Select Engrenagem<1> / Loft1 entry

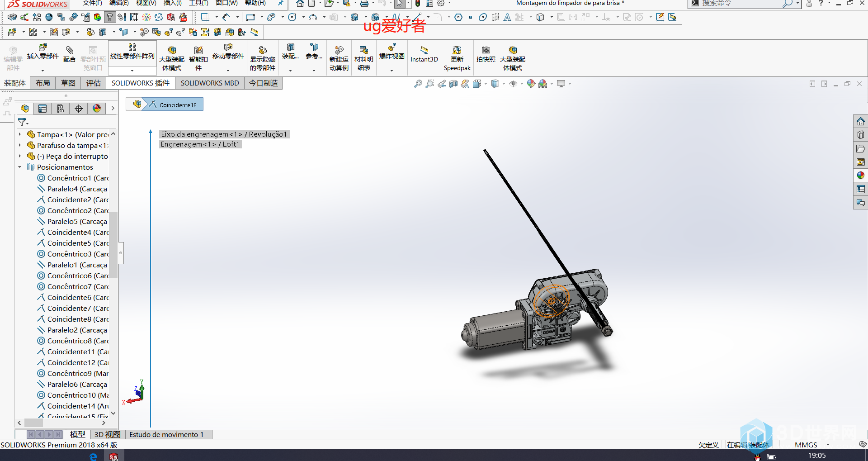coord(200,144)
